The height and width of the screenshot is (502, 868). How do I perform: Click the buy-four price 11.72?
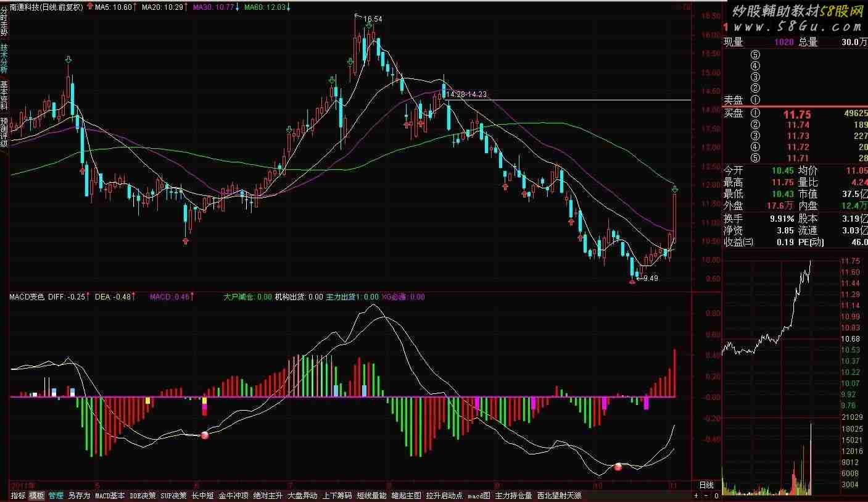coord(798,148)
